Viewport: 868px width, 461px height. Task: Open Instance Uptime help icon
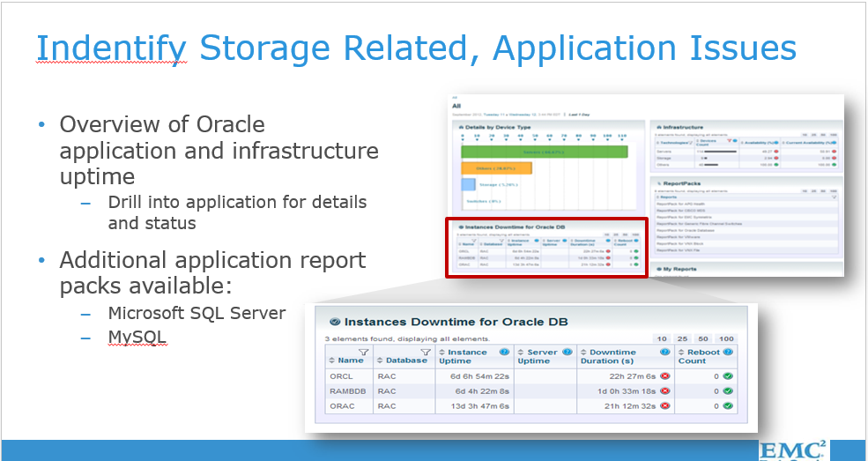coord(504,352)
